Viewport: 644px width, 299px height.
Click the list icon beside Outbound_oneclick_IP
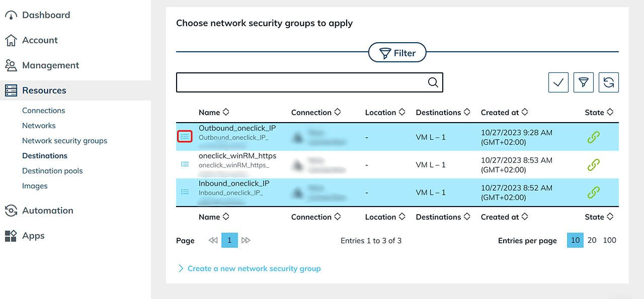(x=185, y=136)
